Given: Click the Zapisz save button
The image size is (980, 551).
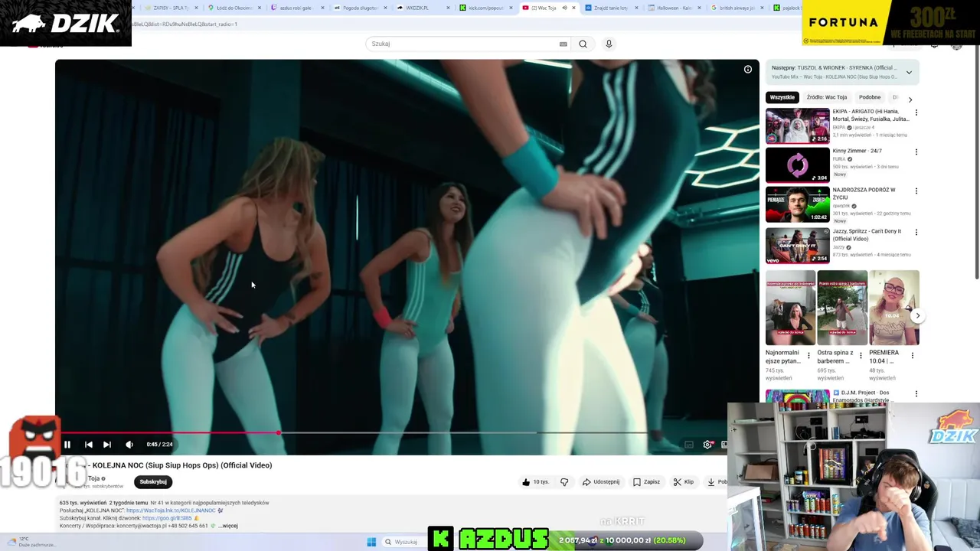Looking at the screenshot, I should pyautogui.click(x=646, y=482).
